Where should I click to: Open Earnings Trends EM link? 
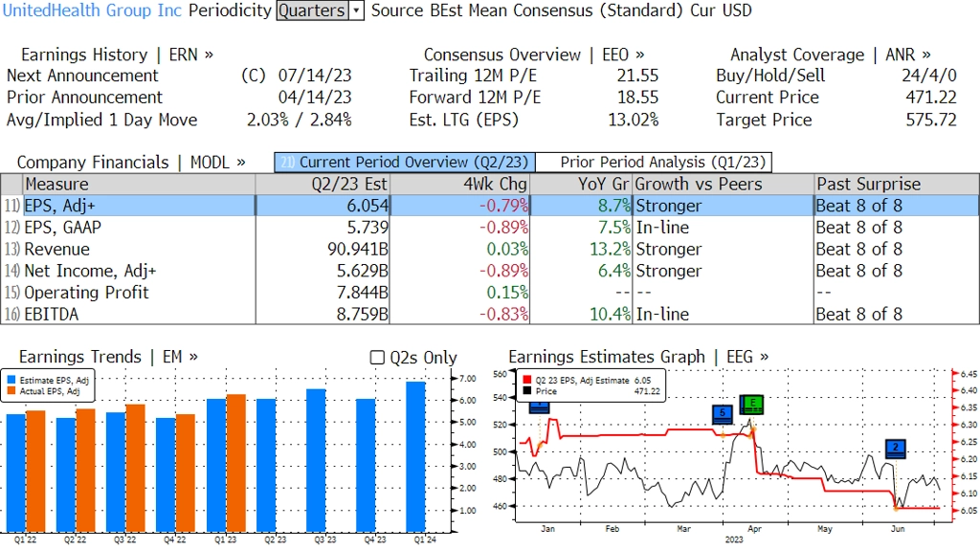pos(108,357)
